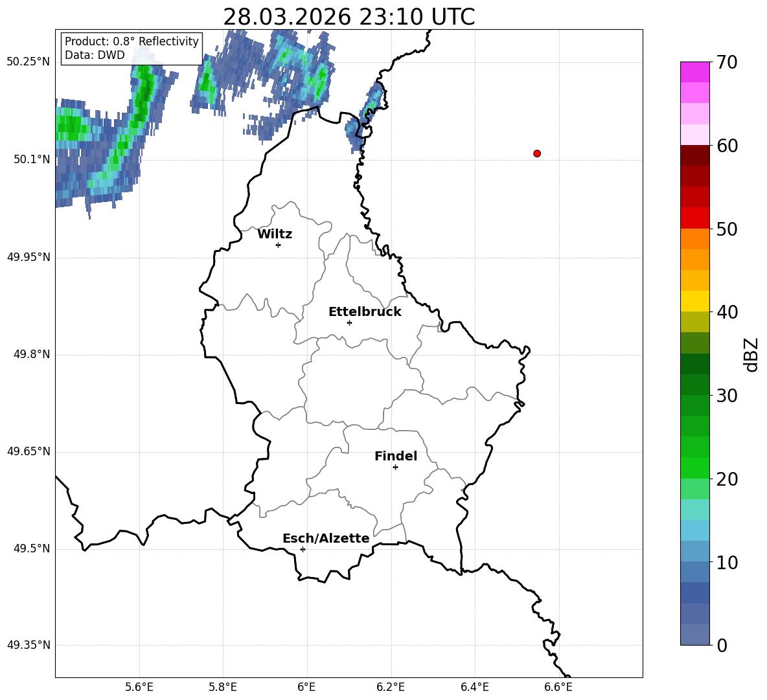This screenshot has width=767, height=700.
Task: Click the 49.95°N latitude label
Action: tap(29, 257)
